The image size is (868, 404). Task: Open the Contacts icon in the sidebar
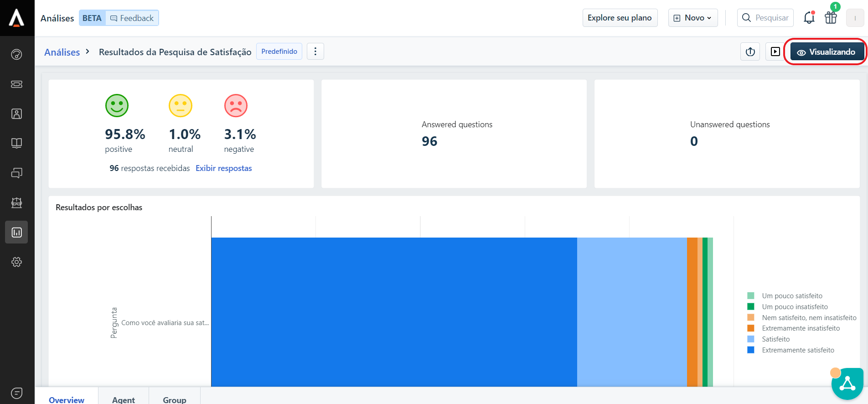coord(16,114)
